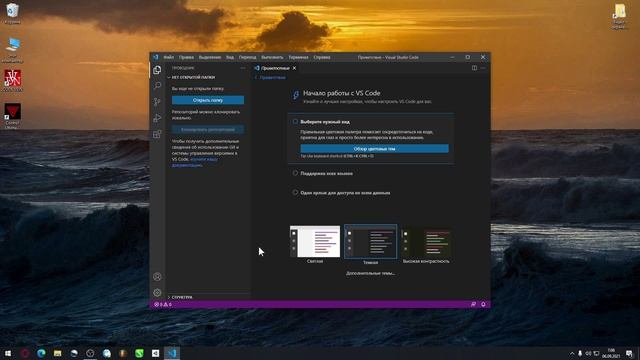Collapse the НЕТ ОТКРЫТОЙ ПАПКИ section
Viewport: 640px width, 360px height.
click(208, 77)
